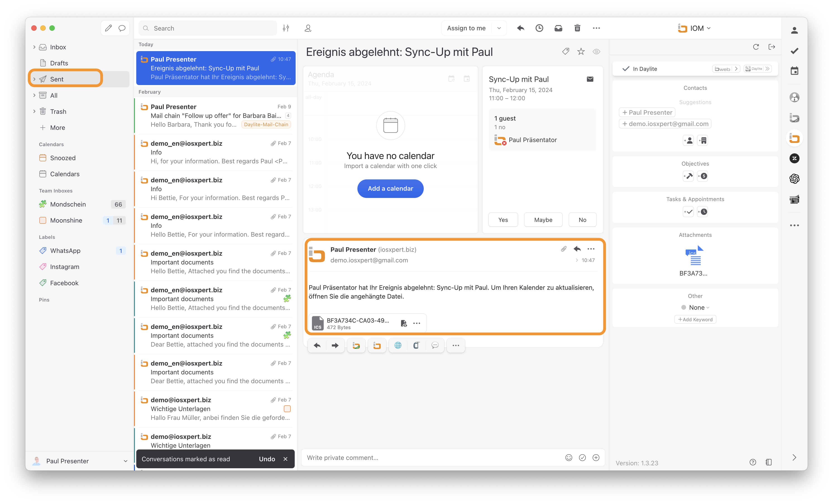Click the help question mark icon
Viewport: 833px width, 504px height.
753,462
